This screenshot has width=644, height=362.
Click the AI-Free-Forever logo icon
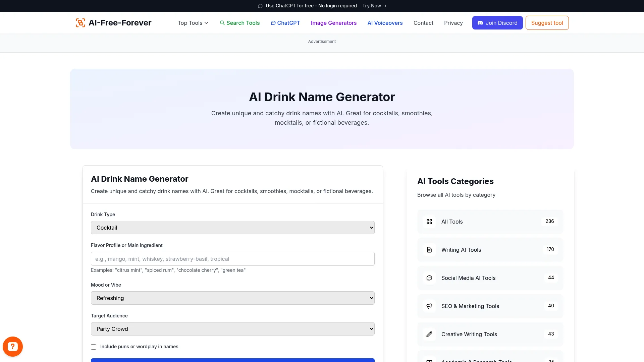(x=80, y=22)
